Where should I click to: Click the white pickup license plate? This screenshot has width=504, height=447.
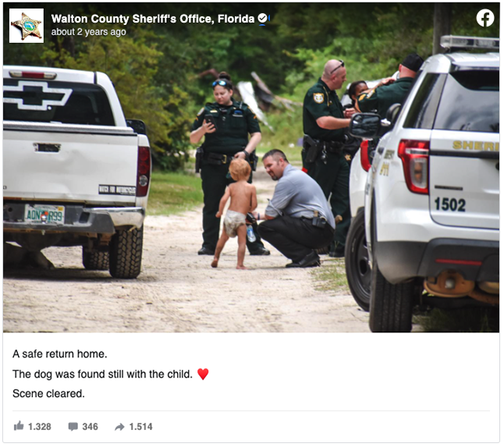pos(44,215)
